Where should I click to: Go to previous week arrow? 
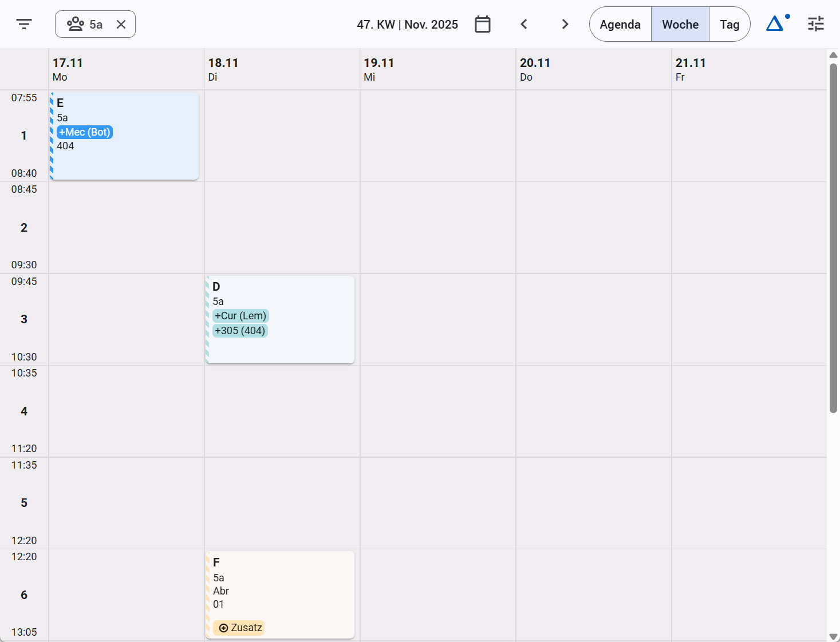click(x=524, y=24)
